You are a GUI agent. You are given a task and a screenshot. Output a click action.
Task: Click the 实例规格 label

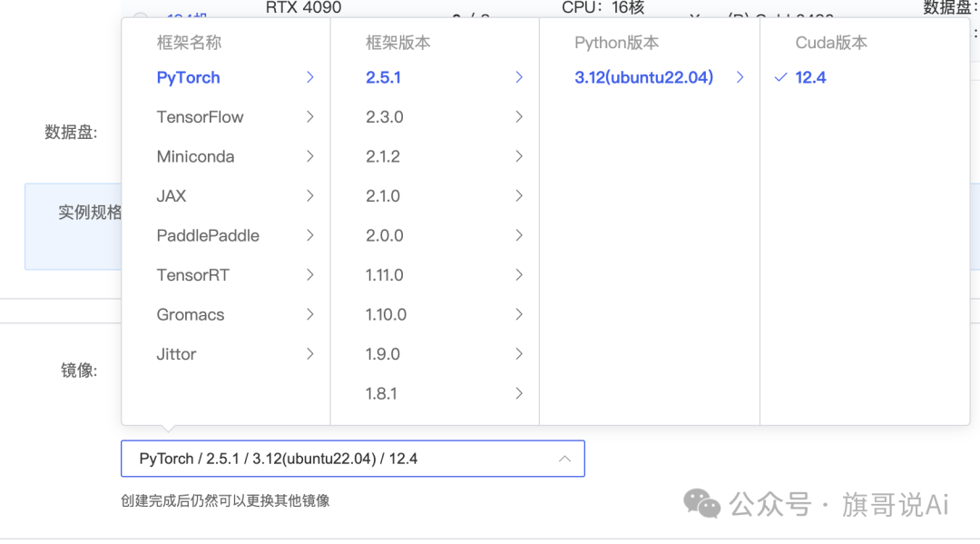point(89,213)
